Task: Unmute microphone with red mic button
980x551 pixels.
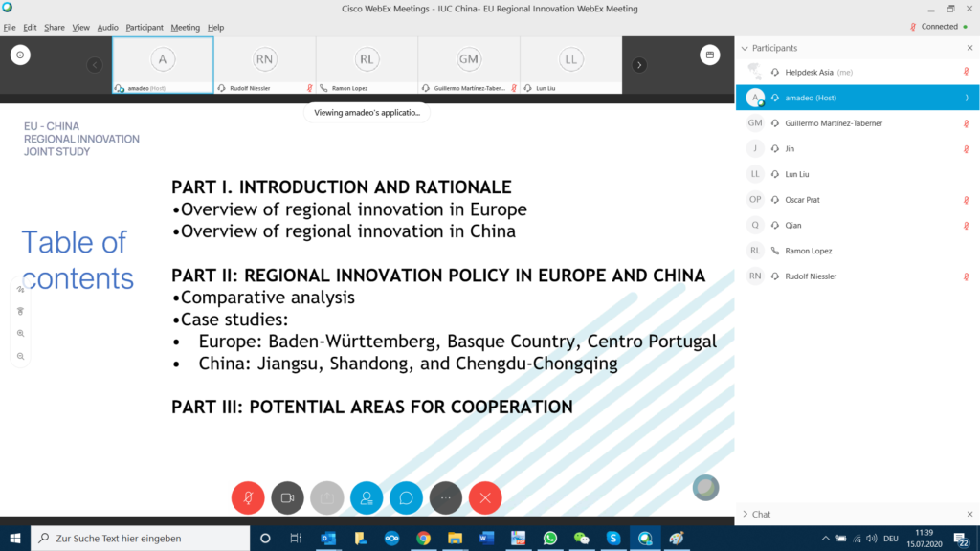Action: [x=248, y=497]
